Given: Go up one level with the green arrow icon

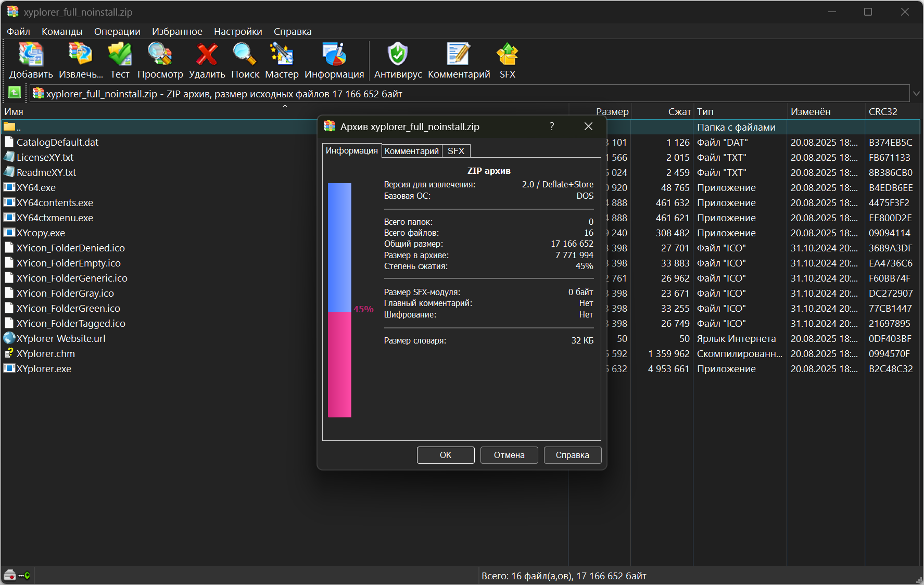Looking at the screenshot, I should point(15,93).
